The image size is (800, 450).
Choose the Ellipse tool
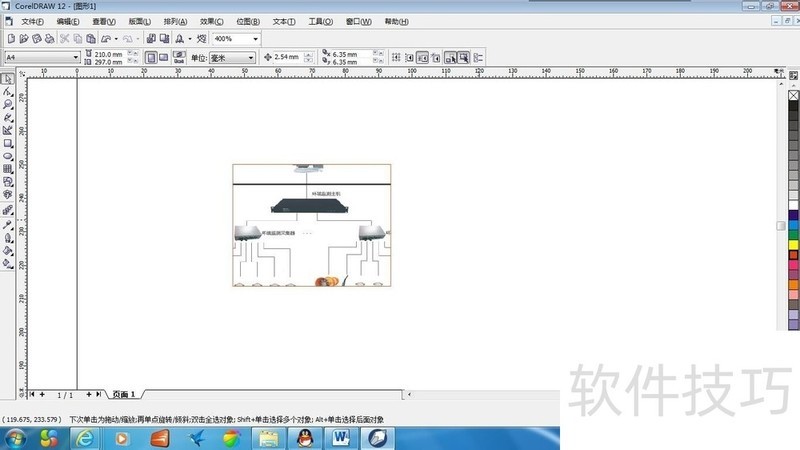[x=8, y=156]
